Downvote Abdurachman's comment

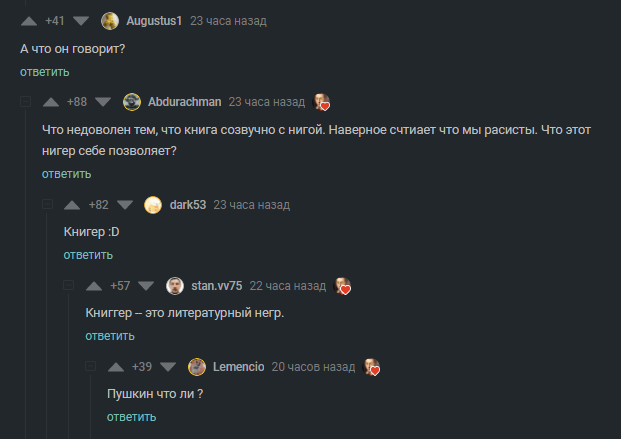103,102
